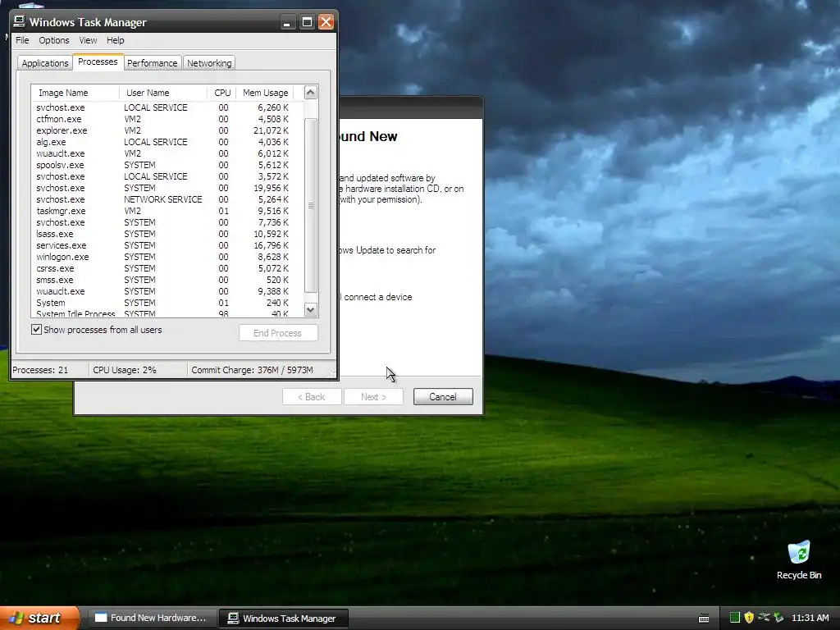Click the Safely Remove Hardware tray icon

[x=778, y=618]
